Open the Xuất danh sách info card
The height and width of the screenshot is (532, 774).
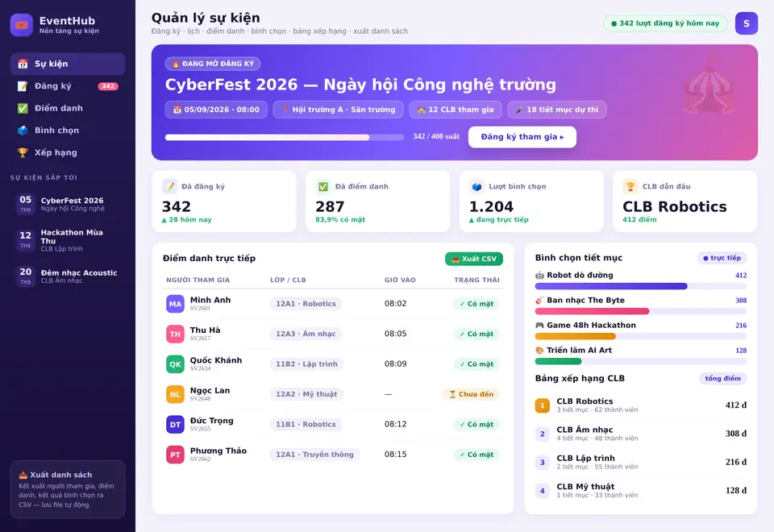point(68,489)
